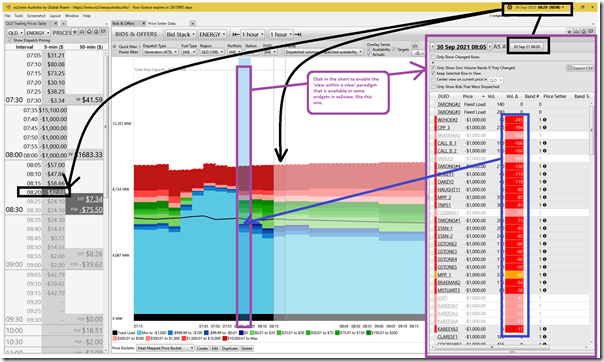Switch to the Price Setter Data tab
Screen dimensions: 604x362
pyautogui.click(x=161, y=23)
